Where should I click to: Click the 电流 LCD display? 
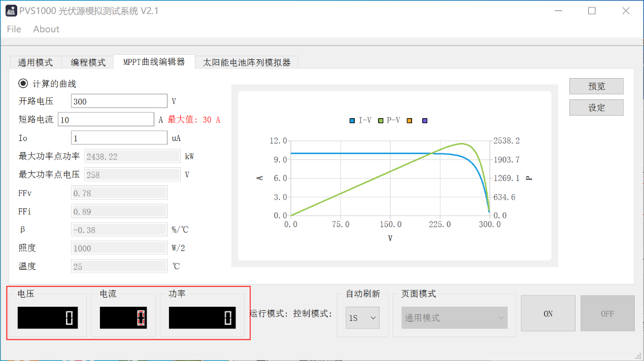(123, 318)
